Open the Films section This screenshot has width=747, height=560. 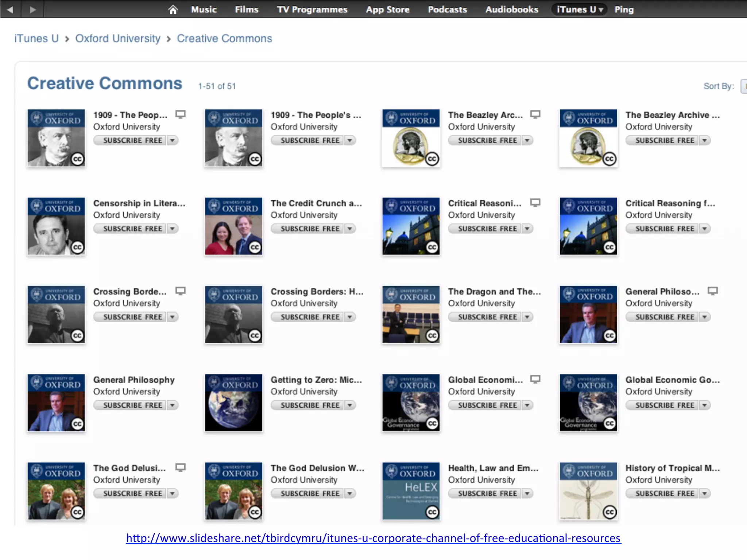coord(247,9)
